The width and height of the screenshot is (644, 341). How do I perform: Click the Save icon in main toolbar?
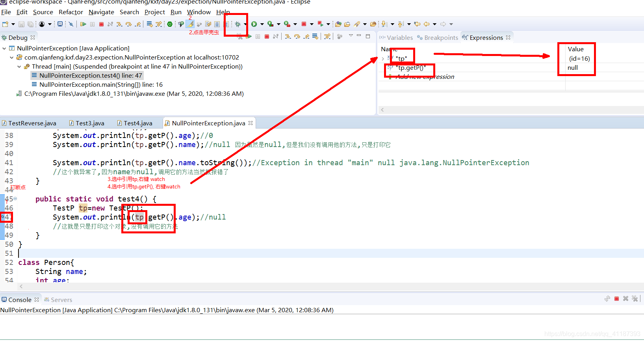coord(22,24)
